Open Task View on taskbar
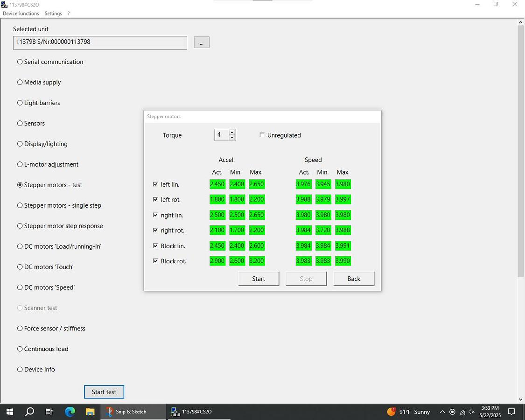 click(49, 412)
